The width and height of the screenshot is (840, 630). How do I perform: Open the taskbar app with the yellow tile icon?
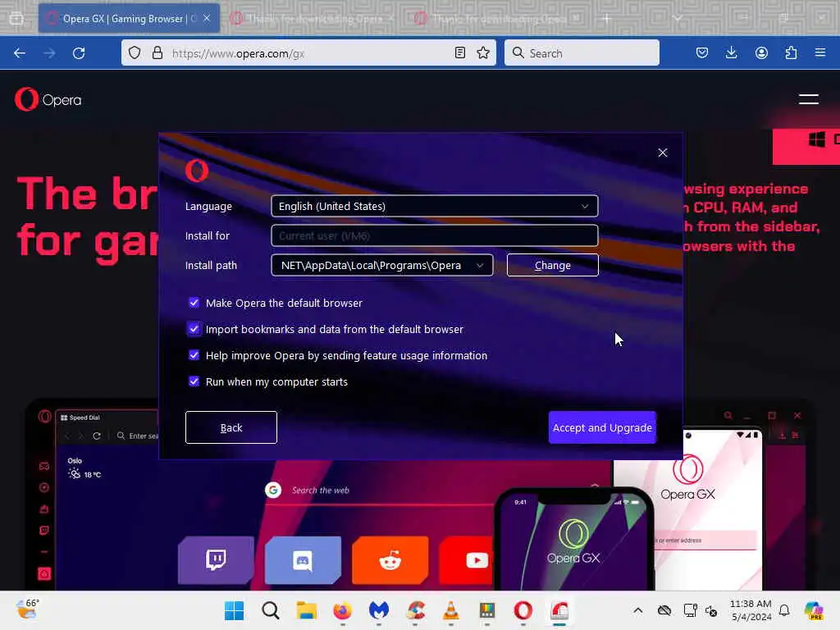pos(487,610)
